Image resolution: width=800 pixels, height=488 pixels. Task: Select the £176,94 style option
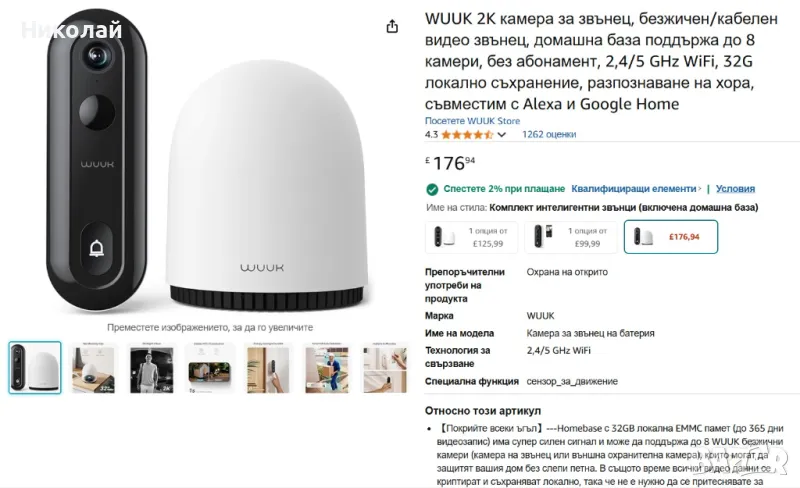tap(671, 237)
